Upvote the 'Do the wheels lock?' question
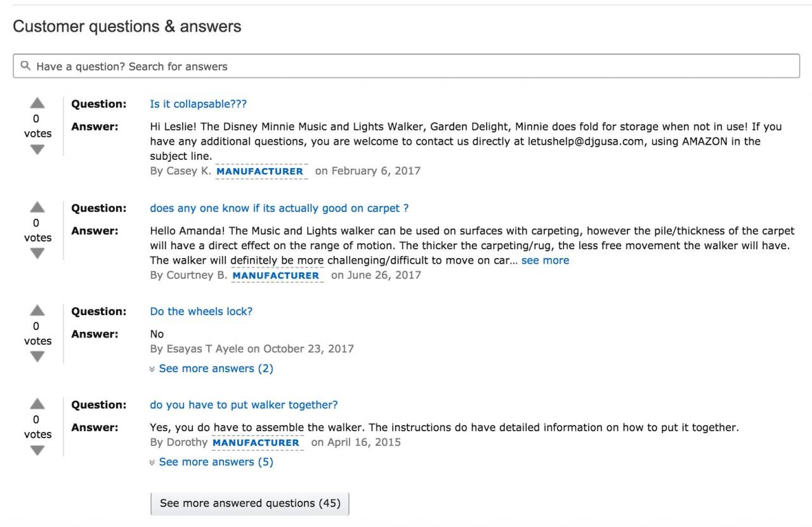The height and width of the screenshot is (527, 812). coord(37,311)
